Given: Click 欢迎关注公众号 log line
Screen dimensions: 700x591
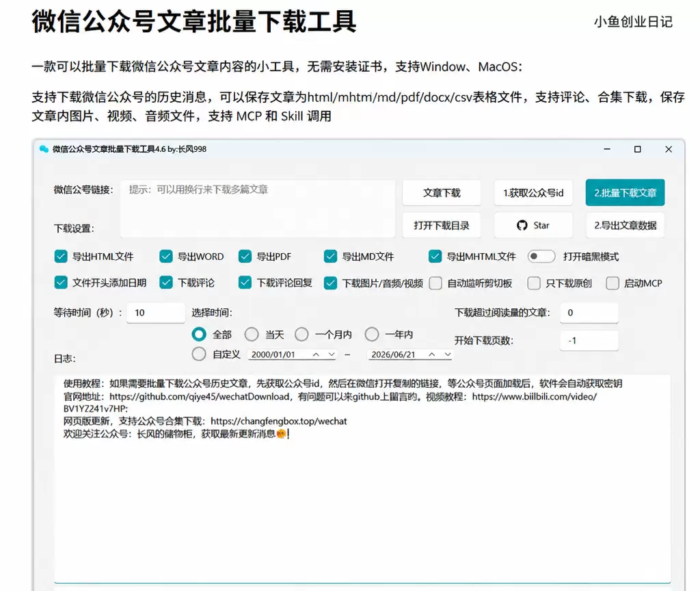Looking at the screenshot, I should pyautogui.click(x=176, y=434).
